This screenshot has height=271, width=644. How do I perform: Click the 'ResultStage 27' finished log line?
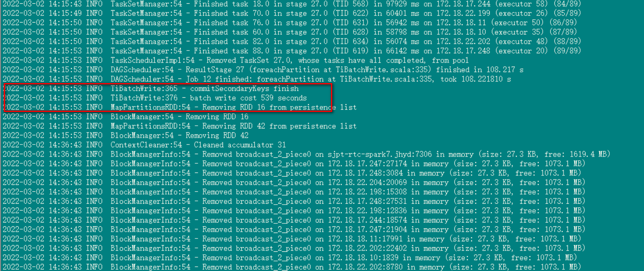pos(263,70)
